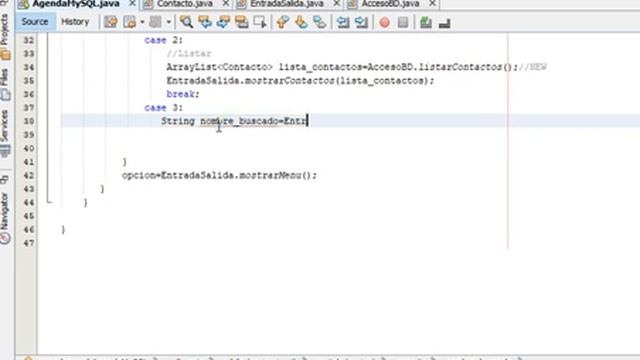640x360 pixels.
Task: Close the AccesoBD.java tab
Action: [433, 4]
